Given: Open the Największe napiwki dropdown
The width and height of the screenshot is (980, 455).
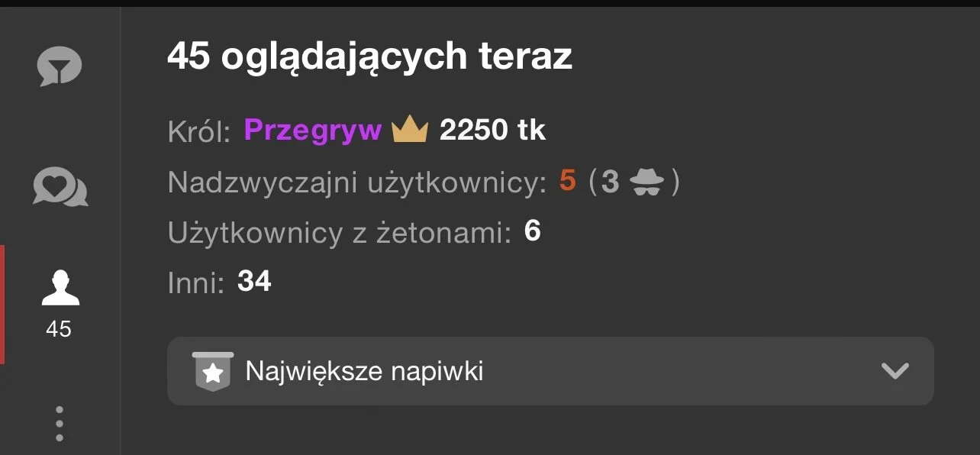Looking at the screenshot, I should point(550,372).
